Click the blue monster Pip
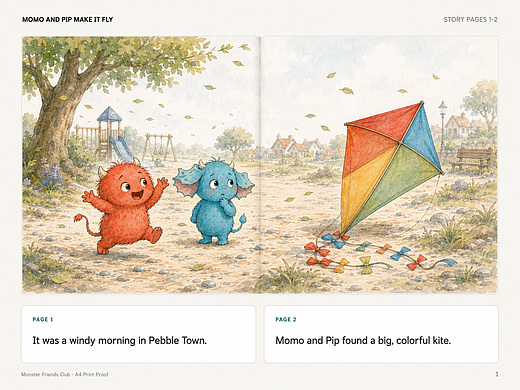This screenshot has width=520, height=390. point(213,201)
